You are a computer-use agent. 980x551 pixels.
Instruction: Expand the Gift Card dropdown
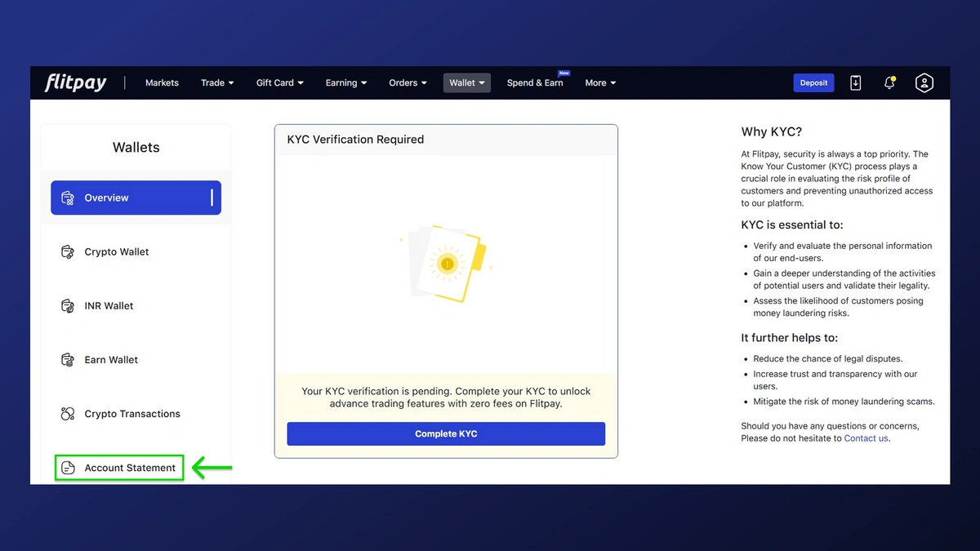point(279,82)
